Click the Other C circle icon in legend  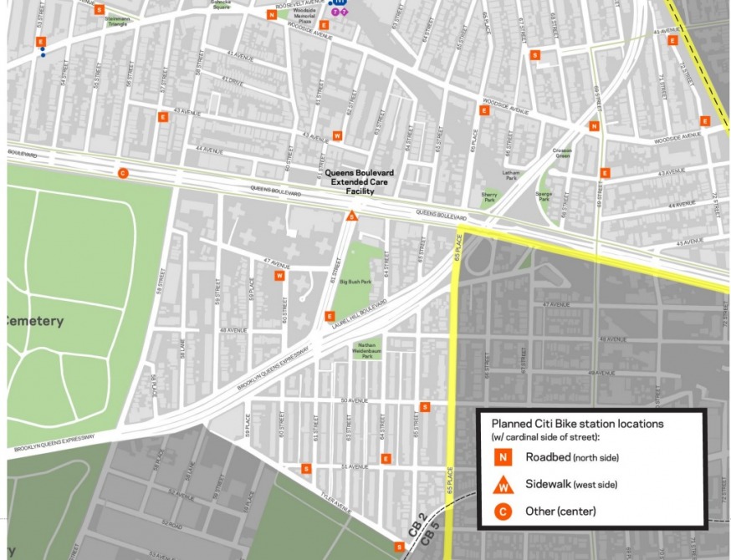tap(503, 512)
